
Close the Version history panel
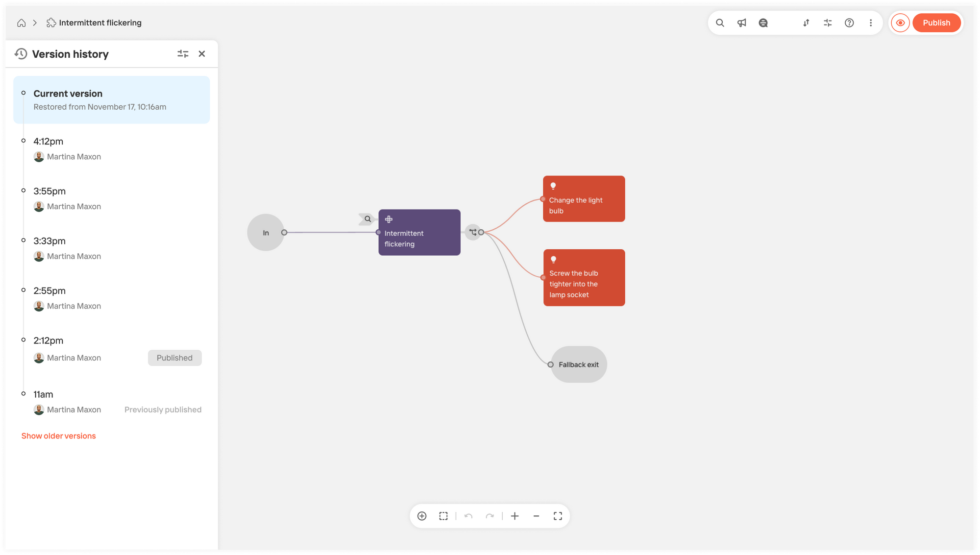[x=202, y=54]
